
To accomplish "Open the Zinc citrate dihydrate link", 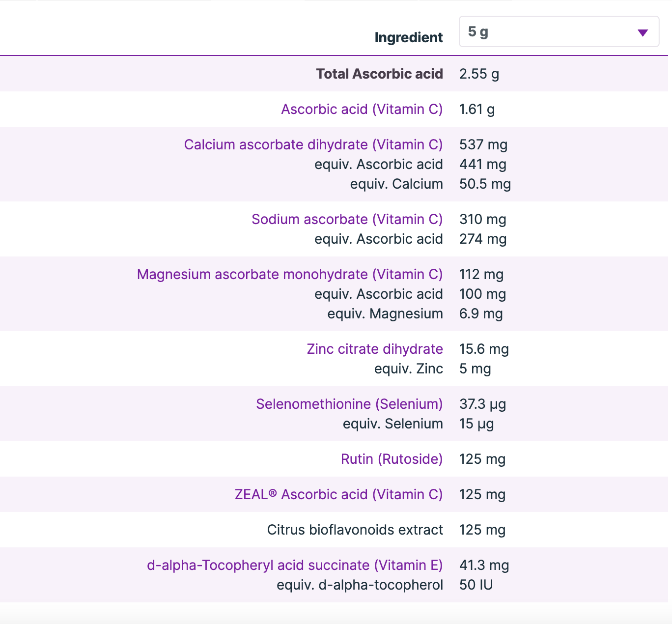I will pos(375,349).
